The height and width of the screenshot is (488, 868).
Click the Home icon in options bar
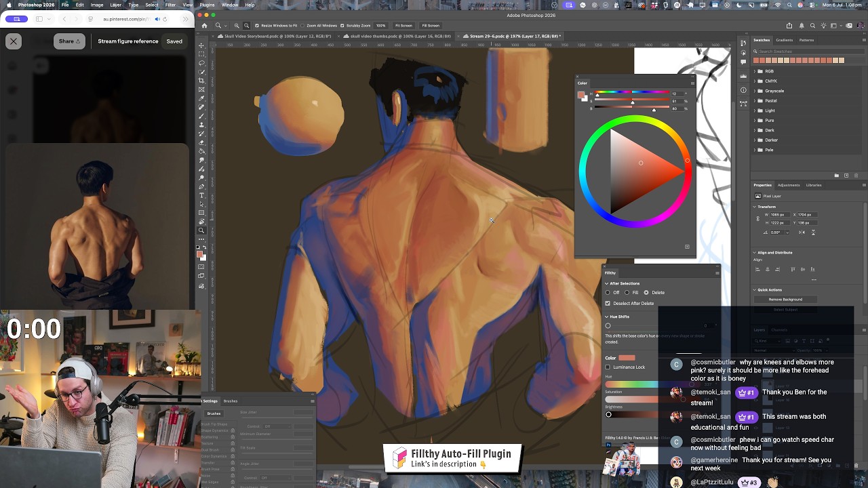coord(204,26)
